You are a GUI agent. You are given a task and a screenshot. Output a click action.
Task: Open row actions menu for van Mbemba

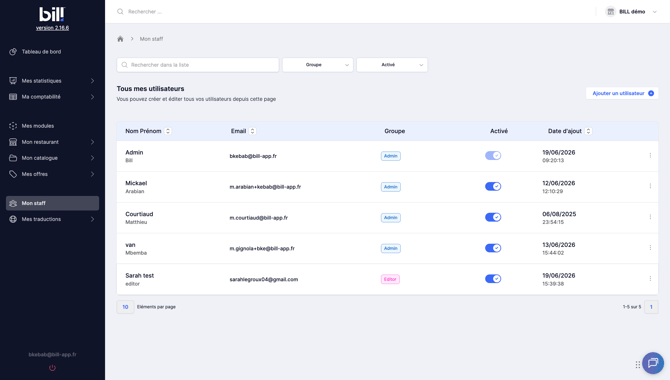[x=650, y=248]
